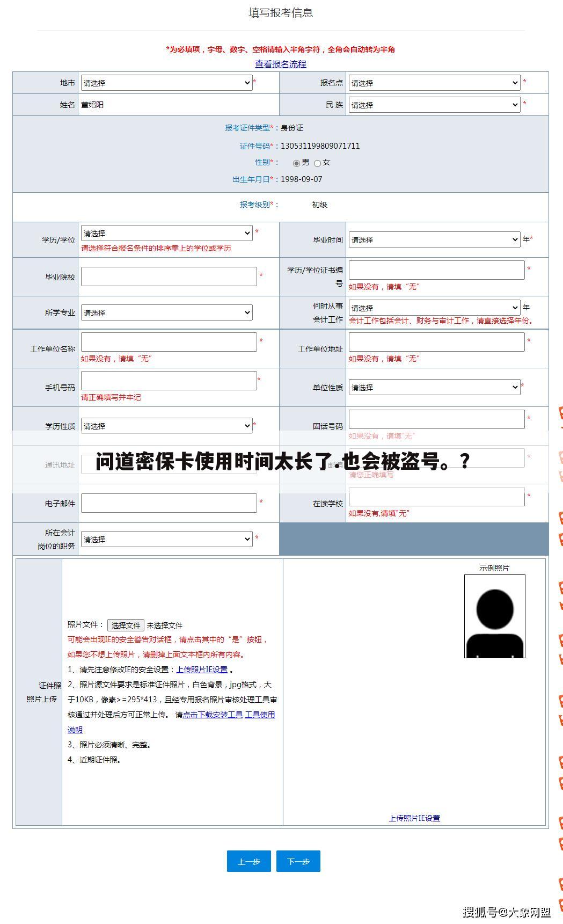Click the 上传照片IE设置 link in instructions

pos(202,670)
